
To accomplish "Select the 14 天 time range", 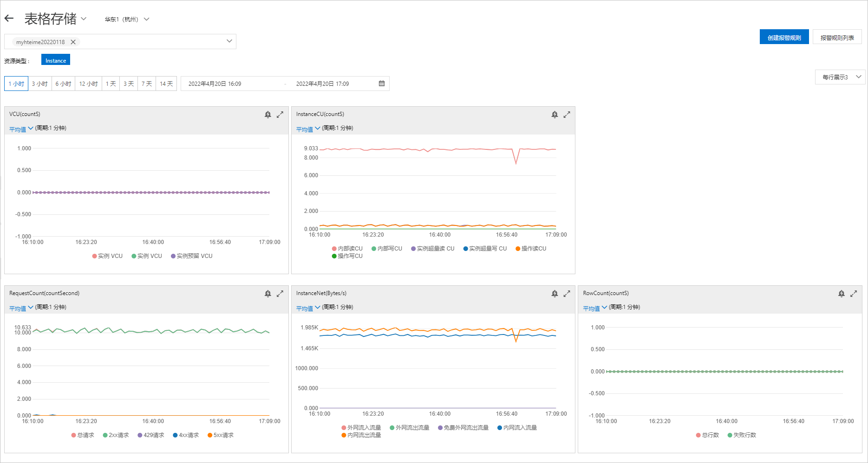I will 166,84.
